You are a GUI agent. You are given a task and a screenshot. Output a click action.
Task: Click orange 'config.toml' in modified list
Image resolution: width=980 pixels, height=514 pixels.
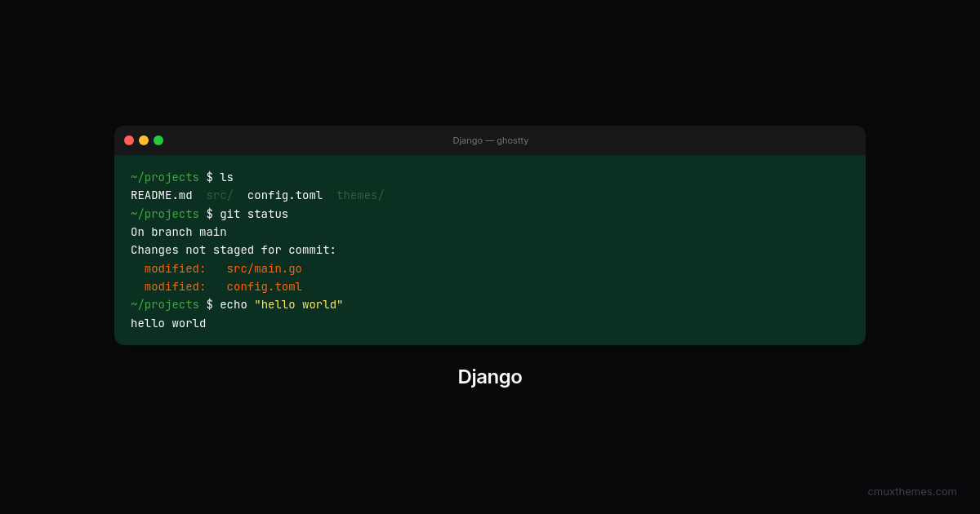pos(265,287)
